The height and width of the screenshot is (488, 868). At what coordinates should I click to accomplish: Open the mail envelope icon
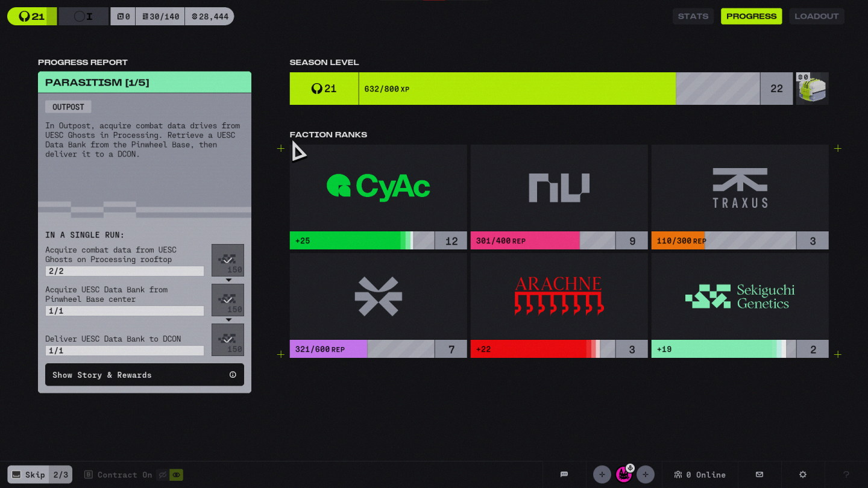click(x=759, y=474)
